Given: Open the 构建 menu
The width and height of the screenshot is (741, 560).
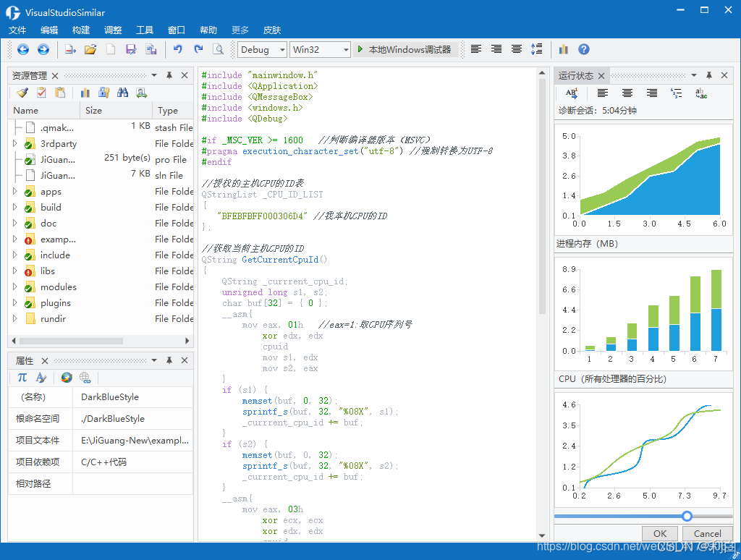Looking at the screenshot, I should (81, 30).
